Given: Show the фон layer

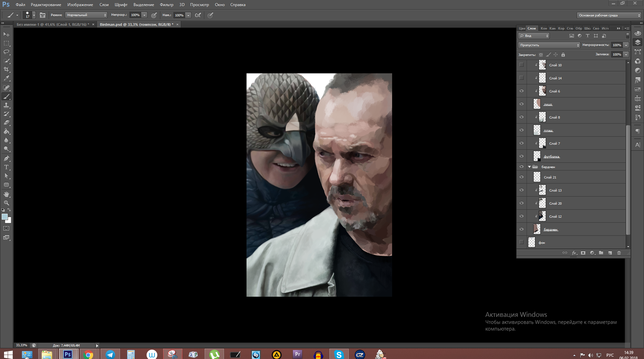Looking at the screenshot, I should tap(521, 242).
